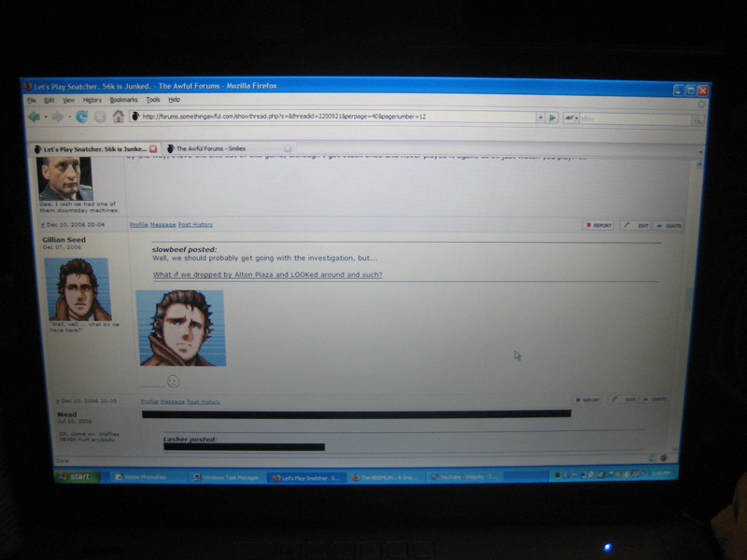Open the Tools menu
The width and height of the screenshot is (747, 560).
coord(152,100)
